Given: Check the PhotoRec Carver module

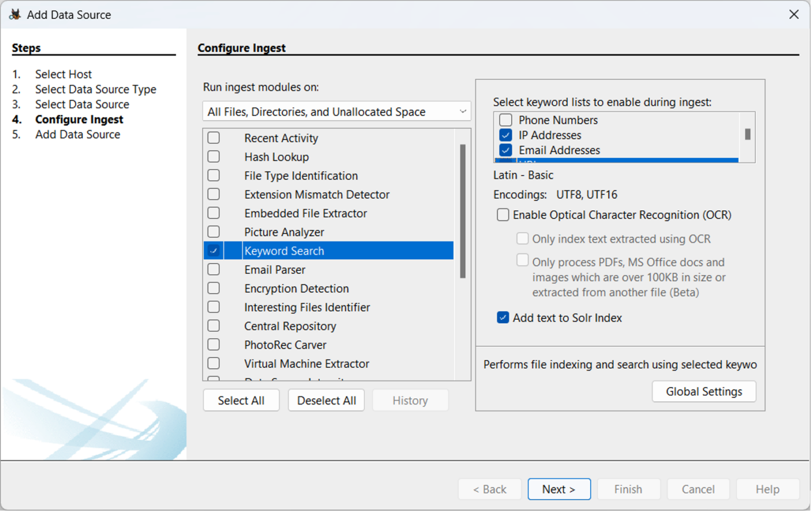Looking at the screenshot, I should coord(214,344).
